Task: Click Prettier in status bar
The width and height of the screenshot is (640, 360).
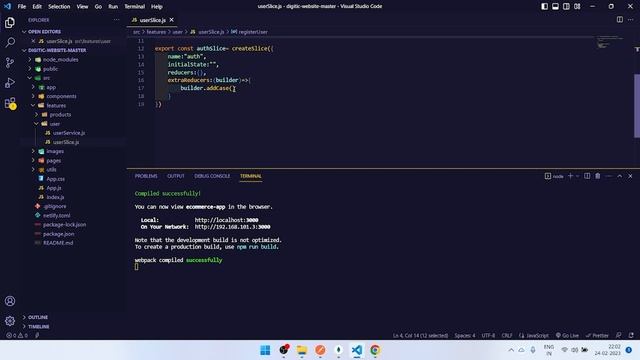Action: tap(597, 336)
